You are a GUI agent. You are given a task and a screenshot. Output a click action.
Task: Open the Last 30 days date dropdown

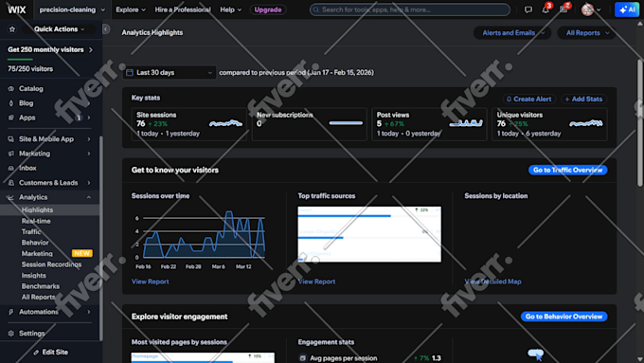[x=170, y=72]
